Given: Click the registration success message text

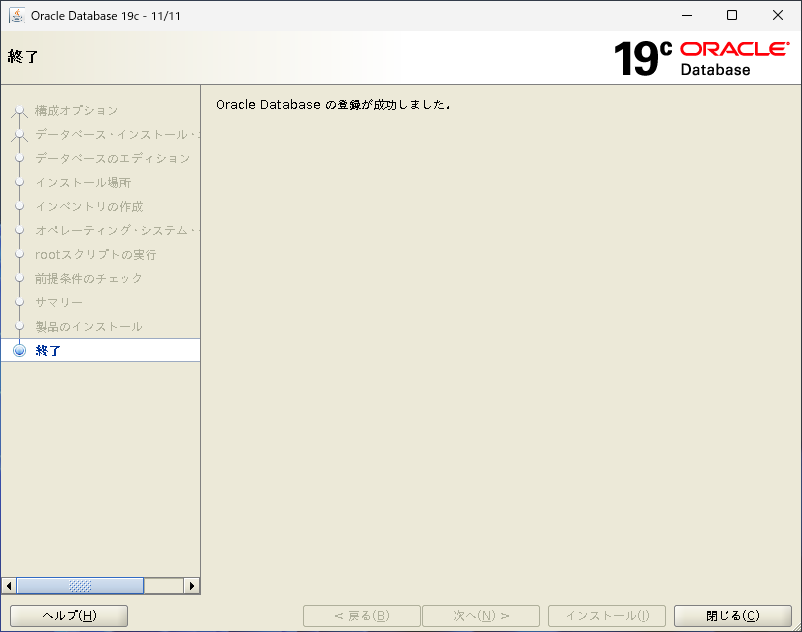Looking at the screenshot, I should click(x=333, y=105).
